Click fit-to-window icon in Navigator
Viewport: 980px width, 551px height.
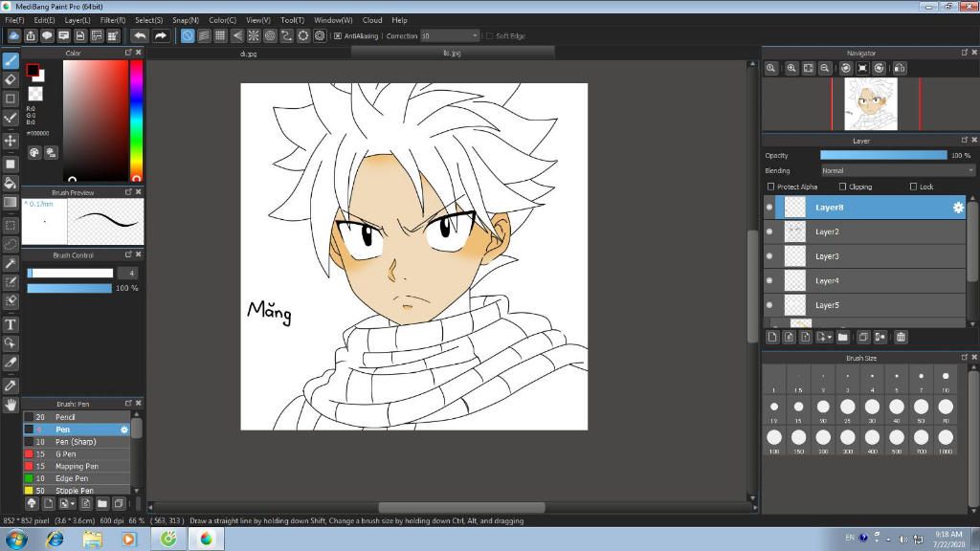point(808,68)
